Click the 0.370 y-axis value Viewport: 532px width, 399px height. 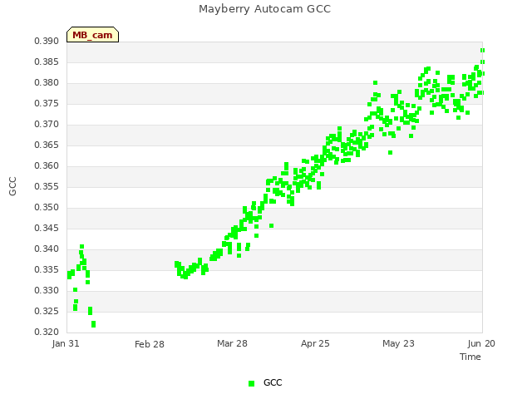point(47,124)
